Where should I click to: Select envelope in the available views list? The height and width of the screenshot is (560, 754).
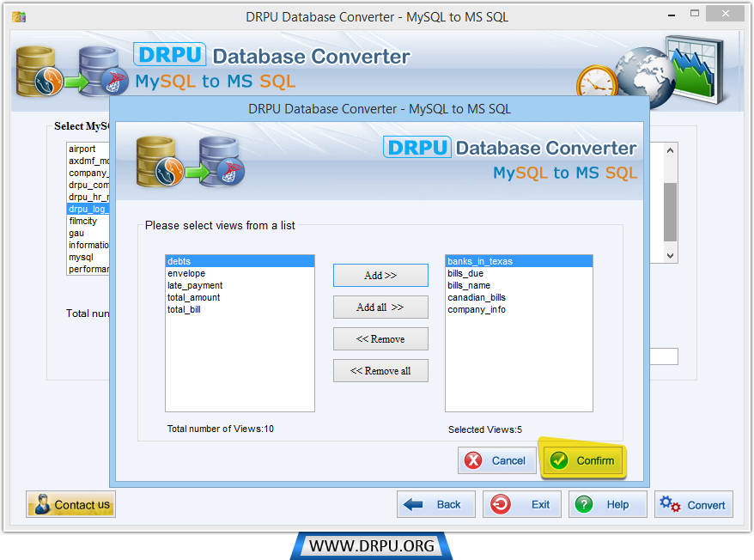coord(240,273)
